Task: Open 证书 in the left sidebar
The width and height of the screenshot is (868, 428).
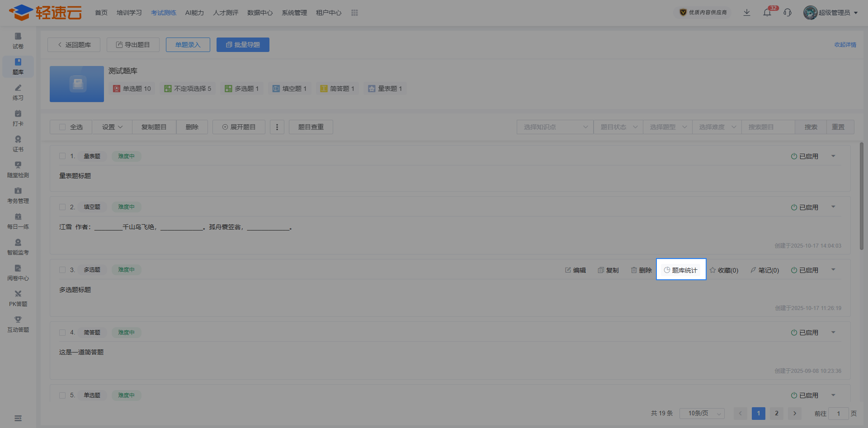Action: click(18, 144)
